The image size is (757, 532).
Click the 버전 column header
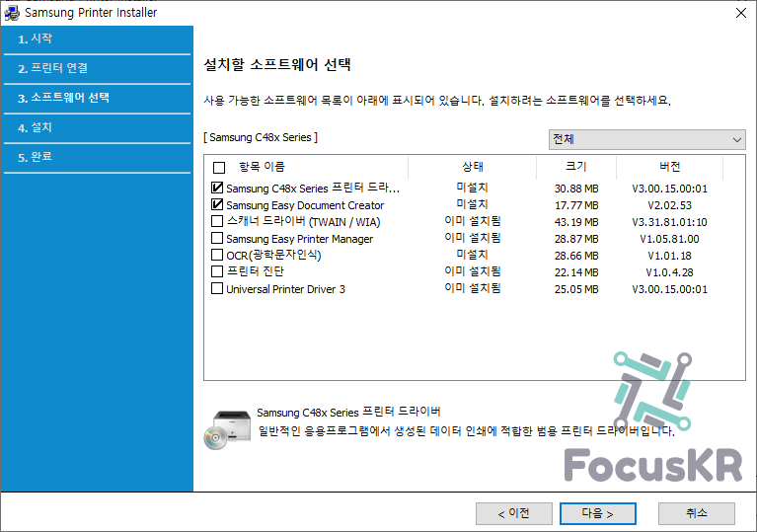[669, 167]
